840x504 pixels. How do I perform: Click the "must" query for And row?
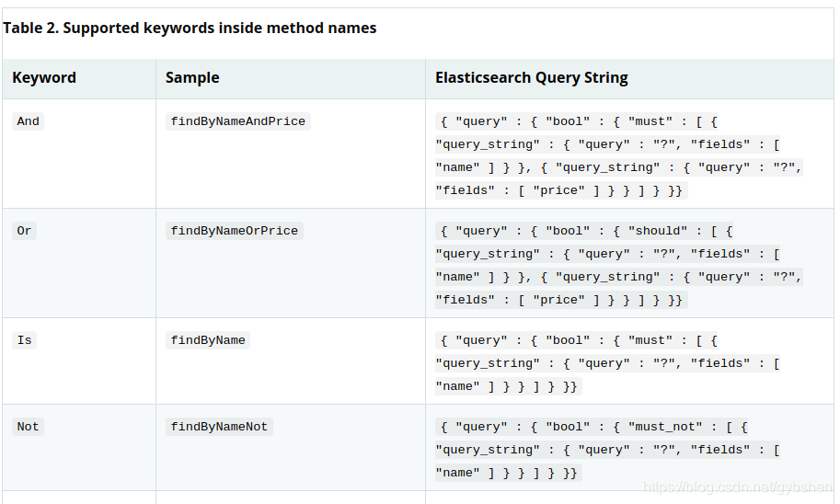click(619, 155)
